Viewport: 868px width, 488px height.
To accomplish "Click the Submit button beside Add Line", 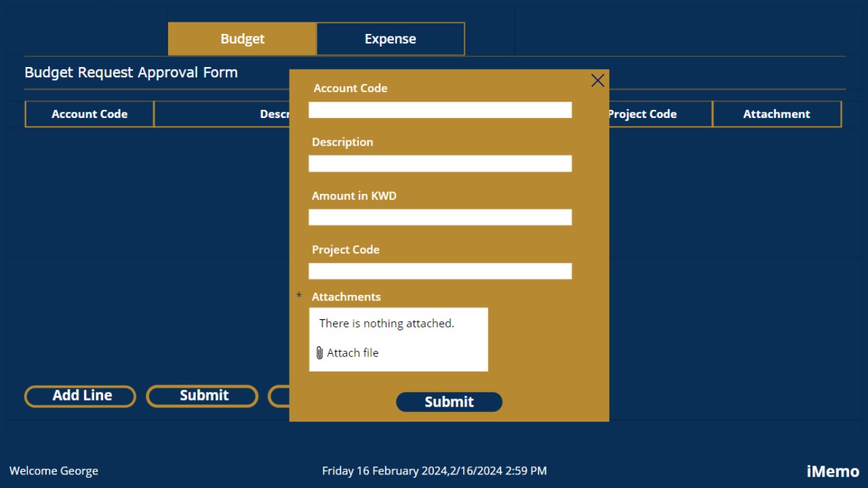I will point(202,396).
